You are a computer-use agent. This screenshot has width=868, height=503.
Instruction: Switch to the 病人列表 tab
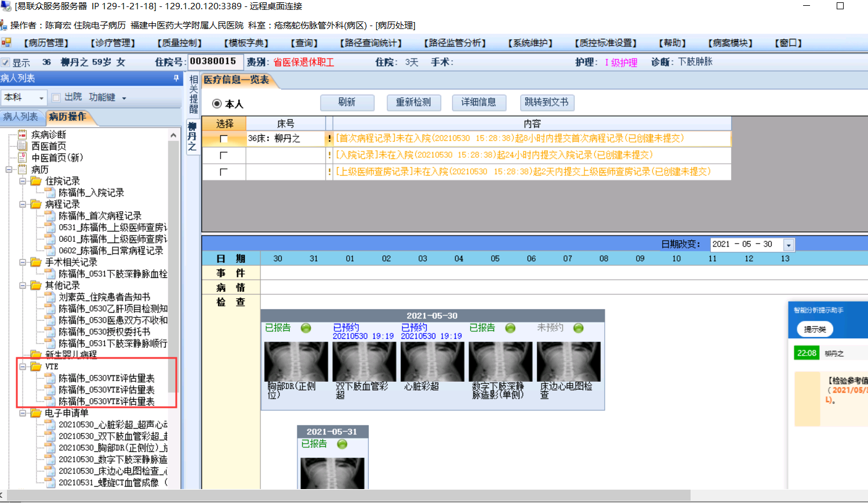21,117
